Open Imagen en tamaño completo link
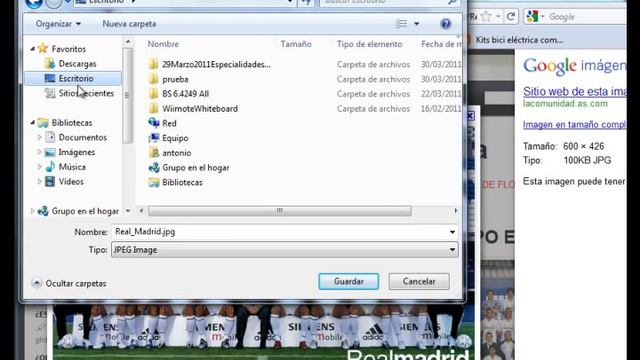640x360 pixels. point(575,124)
